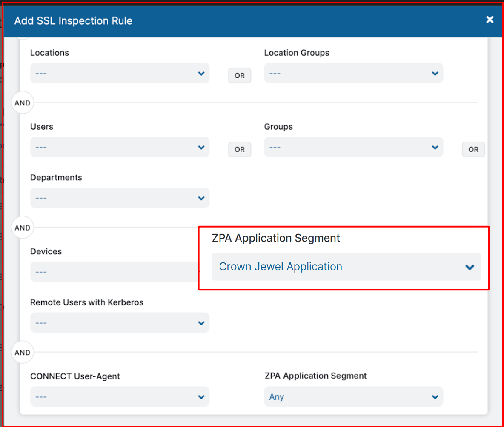Click the AND connector above CONNECT User-Agent
504x427 pixels.
[x=23, y=353]
